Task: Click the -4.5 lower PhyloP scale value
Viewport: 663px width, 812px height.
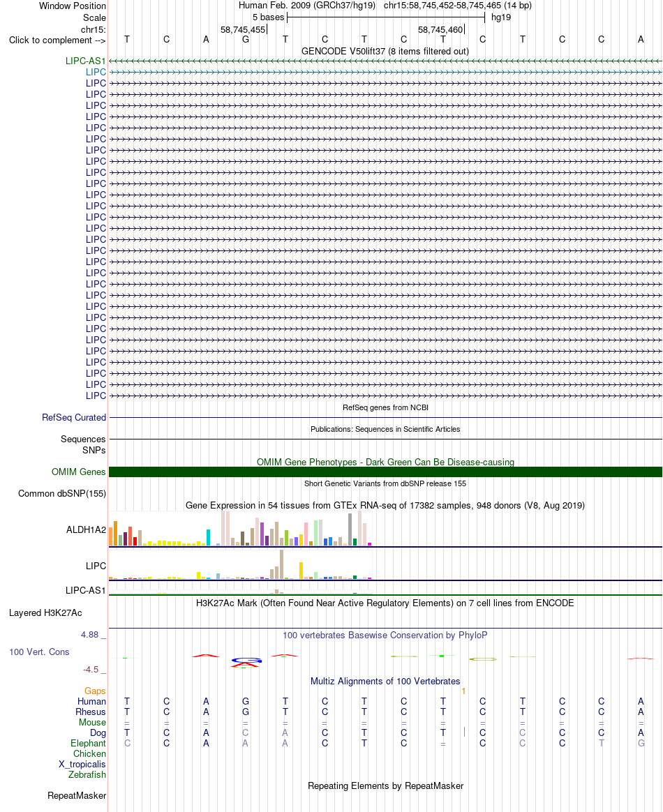Action: point(91,670)
